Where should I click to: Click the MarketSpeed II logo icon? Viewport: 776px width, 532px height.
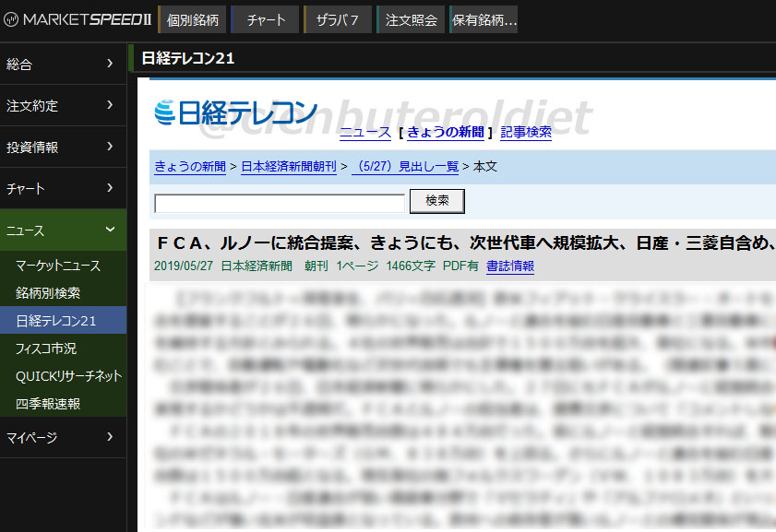pos(11,19)
